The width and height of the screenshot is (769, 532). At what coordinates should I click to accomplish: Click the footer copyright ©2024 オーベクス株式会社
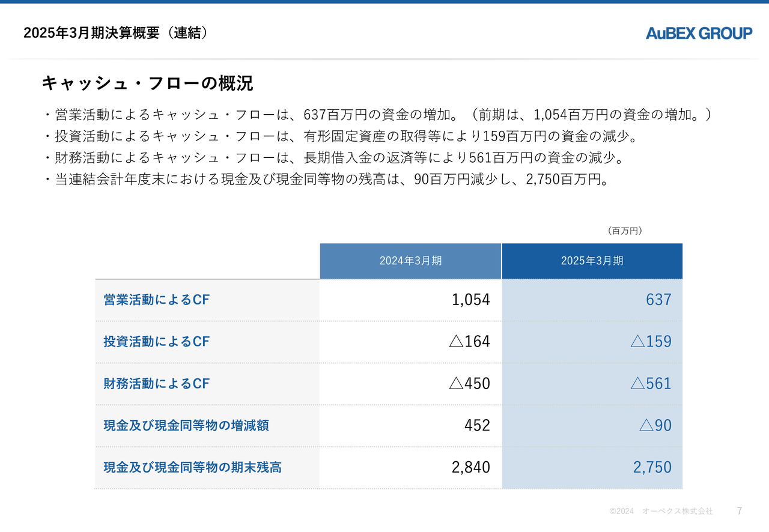(661, 511)
